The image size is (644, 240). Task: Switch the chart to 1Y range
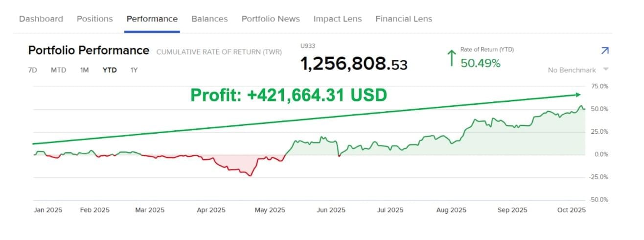point(134,70)
